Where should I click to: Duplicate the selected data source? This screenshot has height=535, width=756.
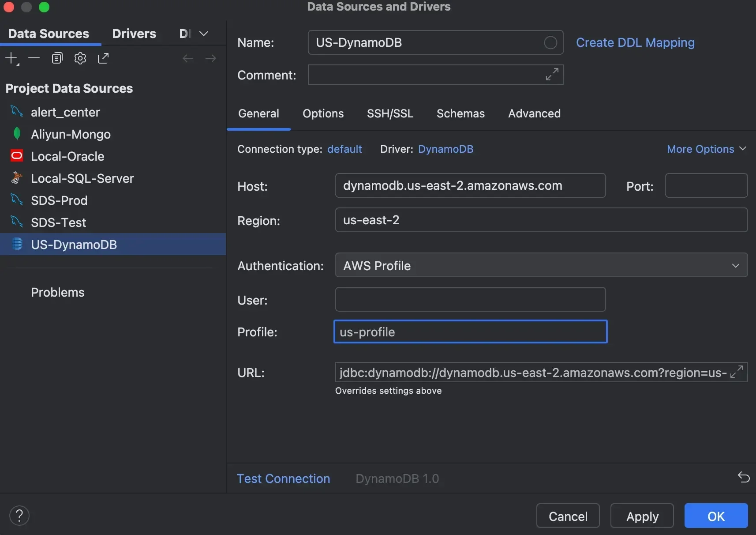point(57,58)
